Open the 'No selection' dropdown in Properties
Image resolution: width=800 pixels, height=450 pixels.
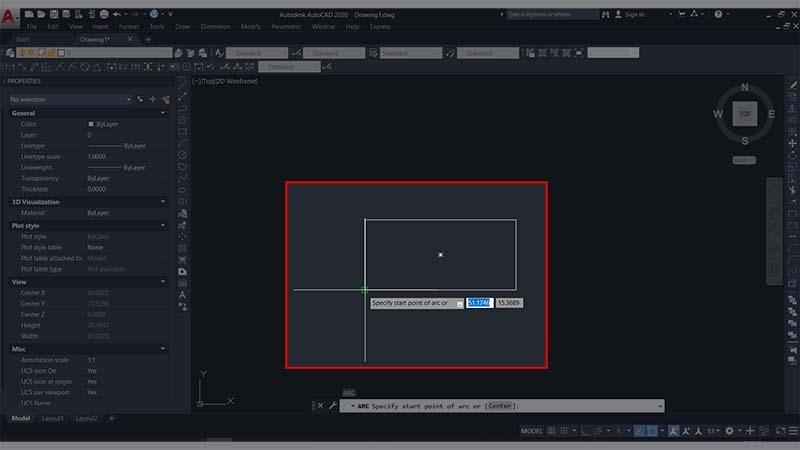70,99
